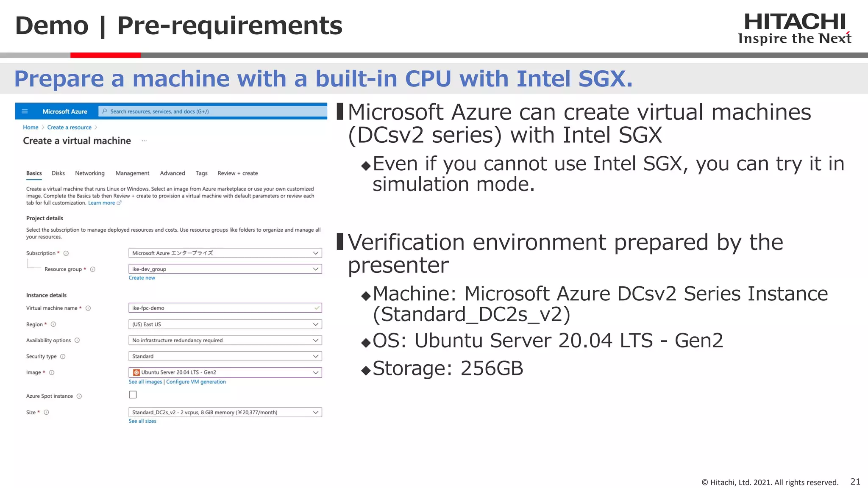
Task: Click the Virtual machine name input field
Action: [x=225, y=308]
